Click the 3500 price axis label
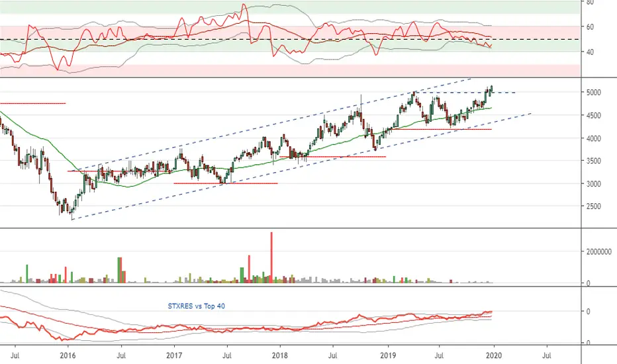This screenshot has height=364, width=617. tap(593, 161)
